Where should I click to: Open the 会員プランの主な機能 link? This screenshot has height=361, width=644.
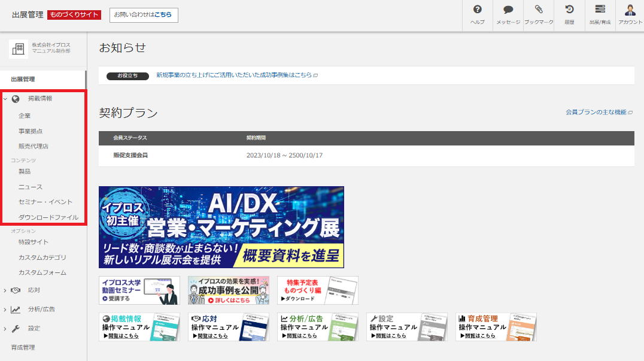click(599, 112)
